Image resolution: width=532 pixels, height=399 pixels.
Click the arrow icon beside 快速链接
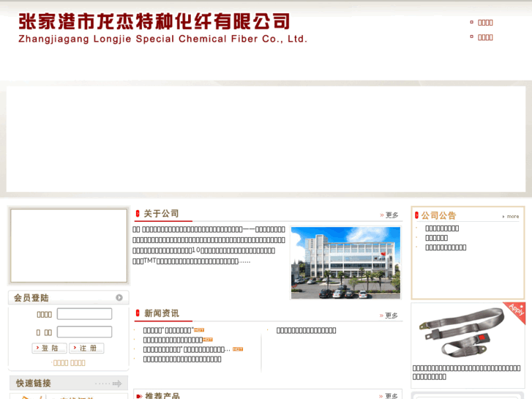point(117,384)
